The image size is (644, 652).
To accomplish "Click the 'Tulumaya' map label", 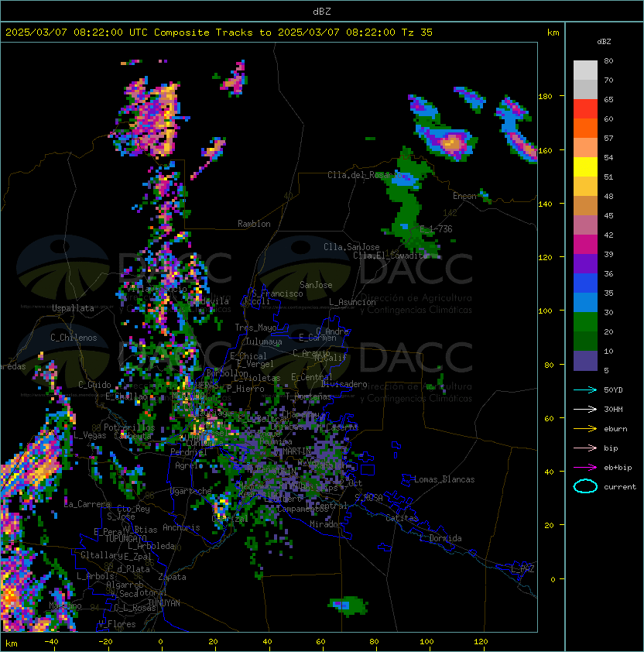I will pyautogui.click(x=264, y=341).
